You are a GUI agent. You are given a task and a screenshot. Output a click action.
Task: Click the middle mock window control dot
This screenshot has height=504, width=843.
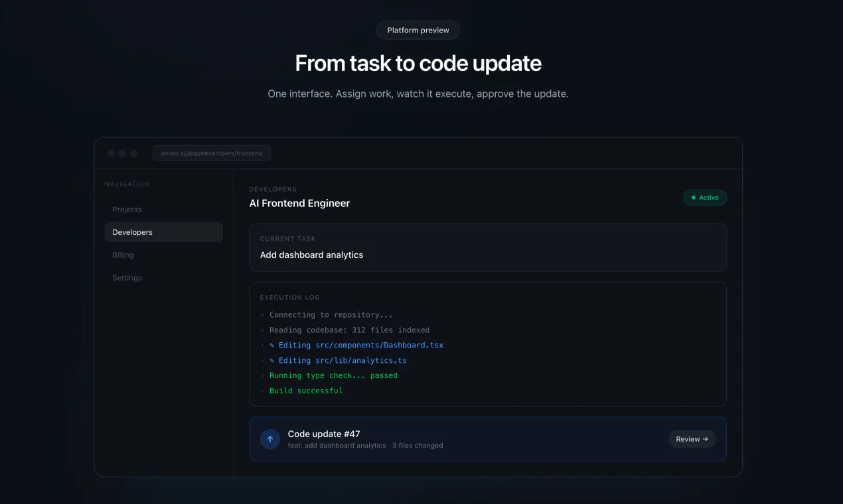(x=122, y=153)
